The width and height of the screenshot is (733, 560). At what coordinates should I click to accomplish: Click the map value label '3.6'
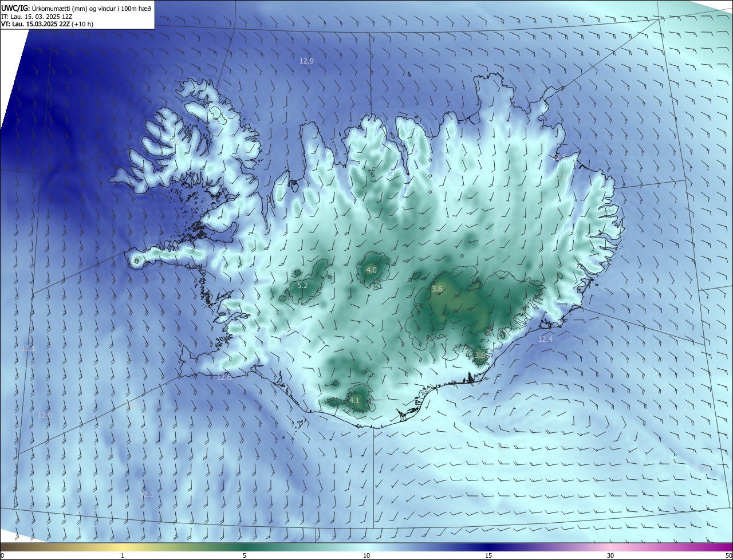click(437, 289)
